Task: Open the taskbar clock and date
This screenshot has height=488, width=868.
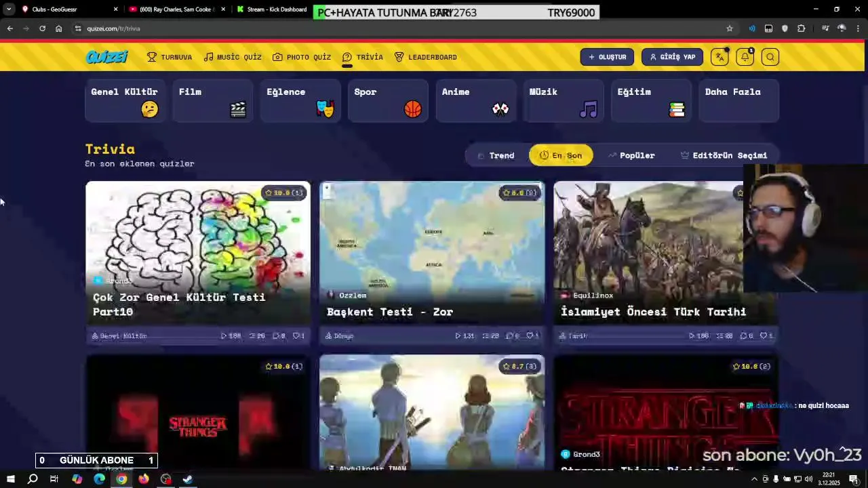Action: pyautogui.click(x=829, y=479)
